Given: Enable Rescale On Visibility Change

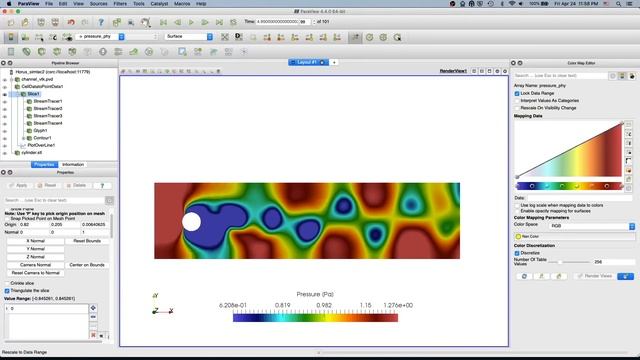Looking at the screenshot, I should [x=517, y=108].
